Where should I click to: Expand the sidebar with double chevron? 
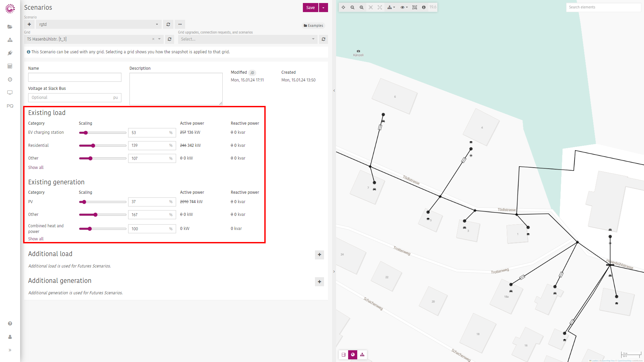pyautogui.click(x=10, y=350)
